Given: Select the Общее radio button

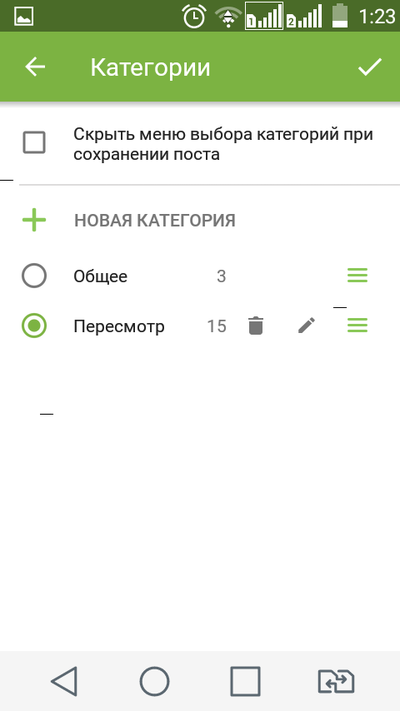Looking at the screenshot, I should click(x=34, y=276).
